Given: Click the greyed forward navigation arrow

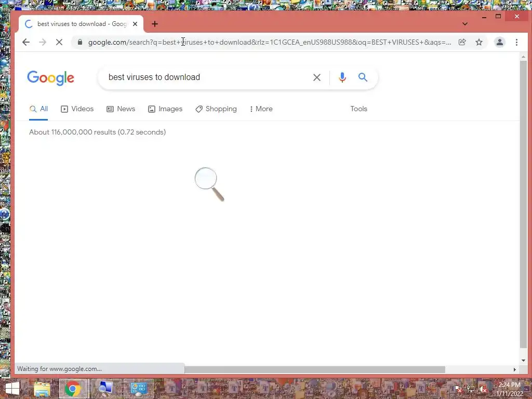Looking at the screenshot, I should (x=43, y=42).
